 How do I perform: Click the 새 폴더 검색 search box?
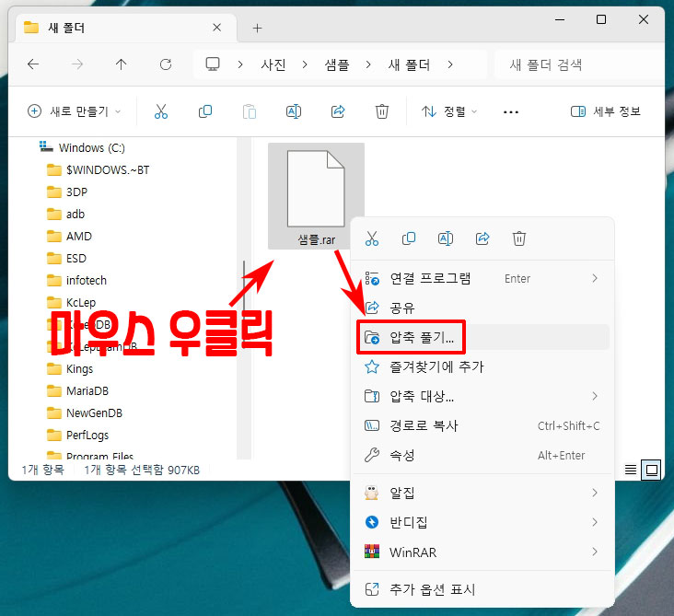[x=578, y=64]
